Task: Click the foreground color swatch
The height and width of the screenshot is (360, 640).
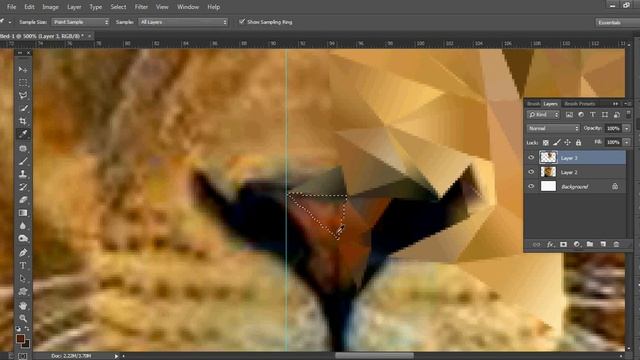Action: (x=20, y=339)
